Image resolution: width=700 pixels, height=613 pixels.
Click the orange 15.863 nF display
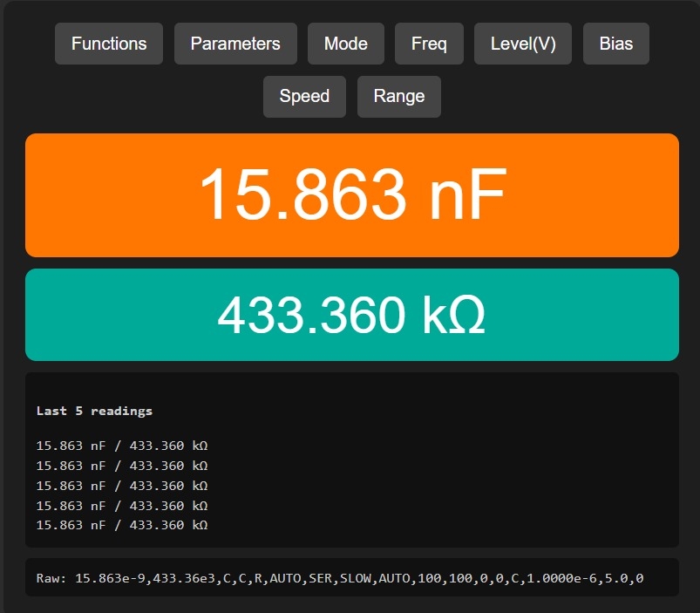pos(351,195)
